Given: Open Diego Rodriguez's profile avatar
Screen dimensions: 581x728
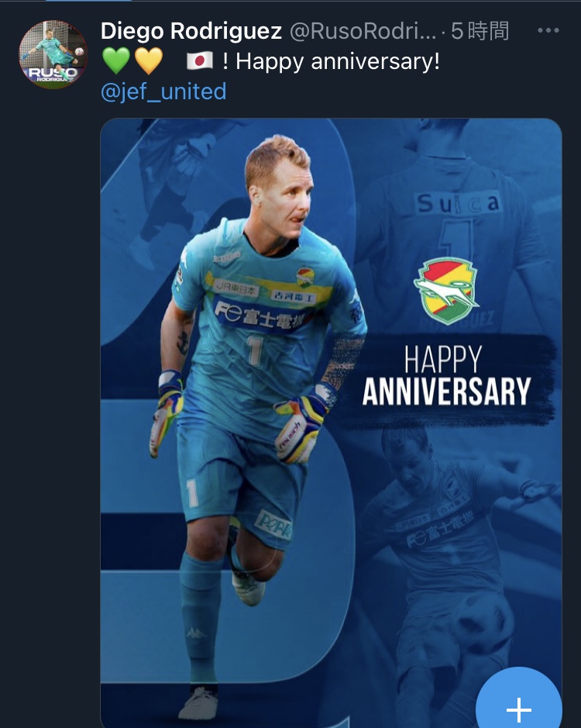Looking at the screenshot, I should click(x=53, y=54).
